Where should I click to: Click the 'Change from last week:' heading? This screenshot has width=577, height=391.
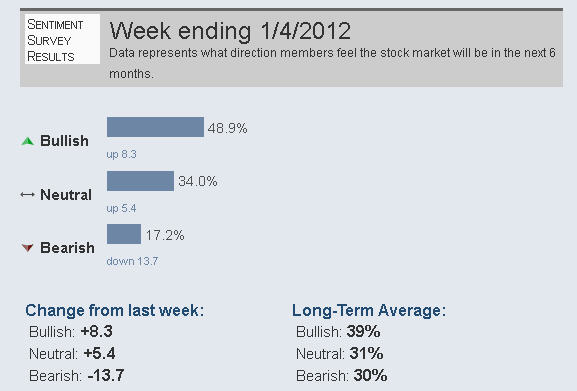pos(114,310)
